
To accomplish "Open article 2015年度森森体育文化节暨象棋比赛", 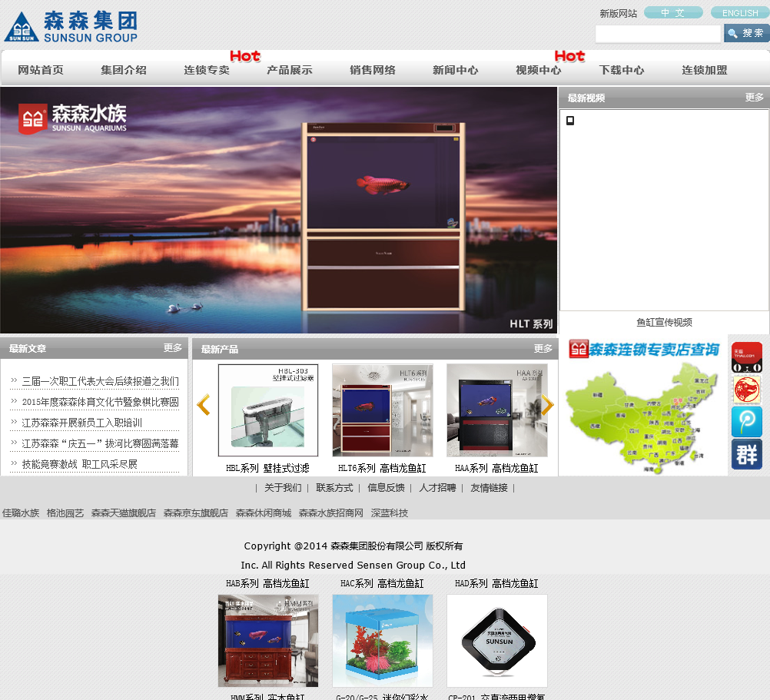I will [100, 402].
